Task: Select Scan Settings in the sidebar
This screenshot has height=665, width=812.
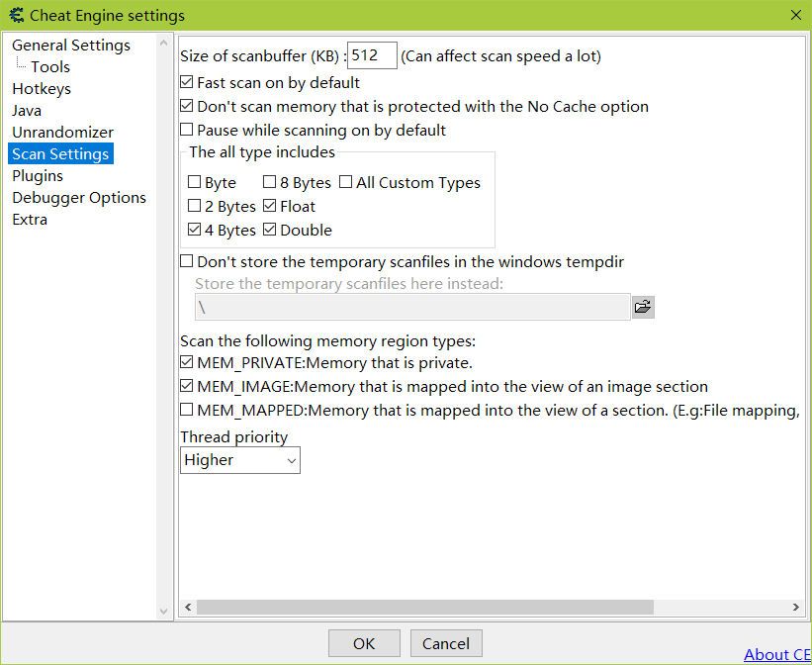Action: (x=60, y=154)
